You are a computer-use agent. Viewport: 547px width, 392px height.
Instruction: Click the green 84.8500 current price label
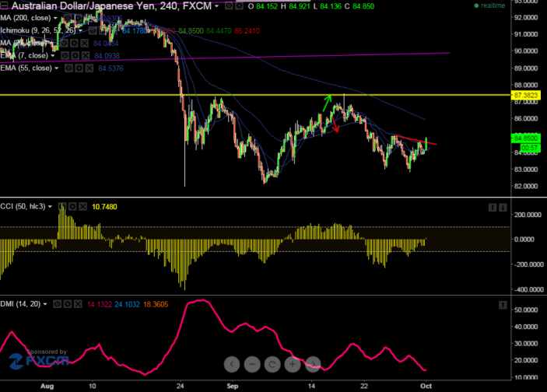(526, 138)
